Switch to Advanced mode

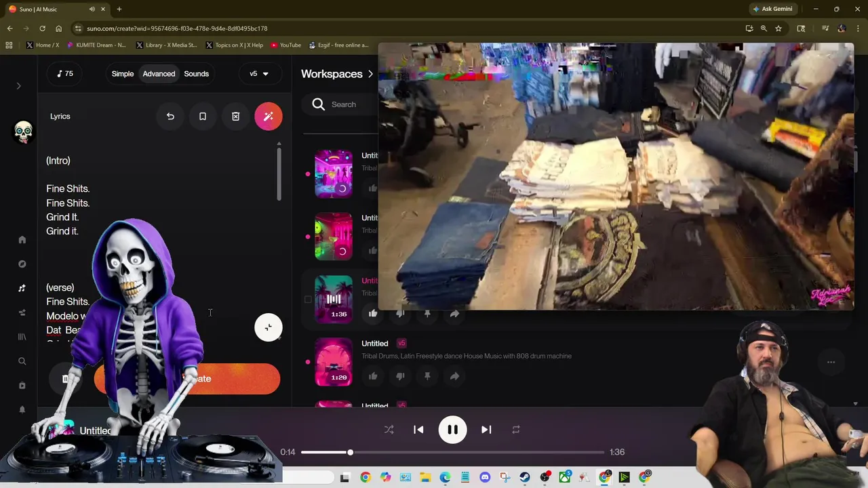pyautogui.click(x=159, y=74)
